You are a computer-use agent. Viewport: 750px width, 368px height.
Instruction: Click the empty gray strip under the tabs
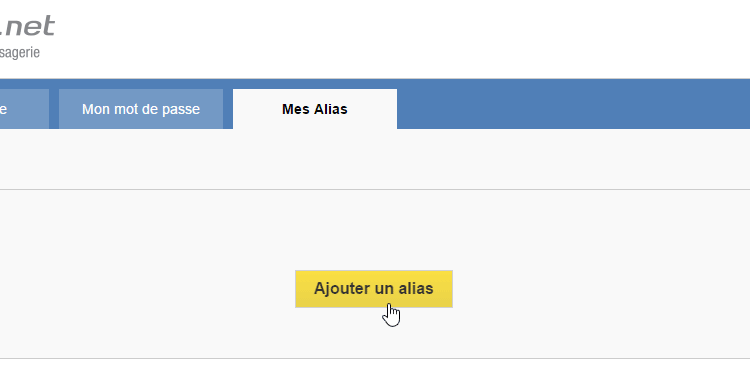pyautogui.click(x=375, y=158)
